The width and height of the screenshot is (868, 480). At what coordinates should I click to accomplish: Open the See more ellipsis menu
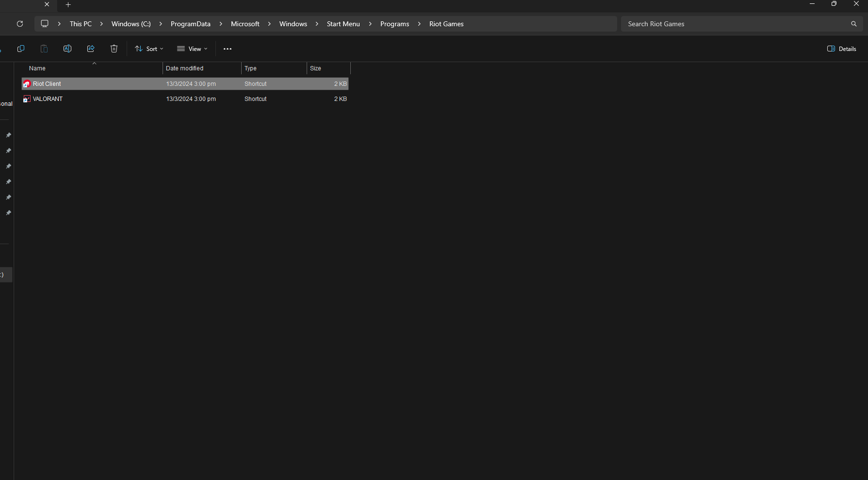tap(228, 49)
